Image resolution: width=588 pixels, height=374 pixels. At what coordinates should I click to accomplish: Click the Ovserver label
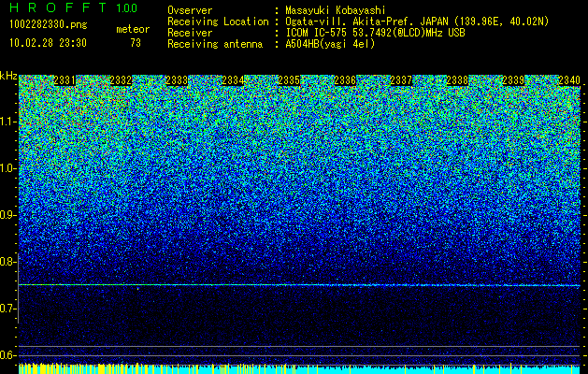(x=190, y=11)
